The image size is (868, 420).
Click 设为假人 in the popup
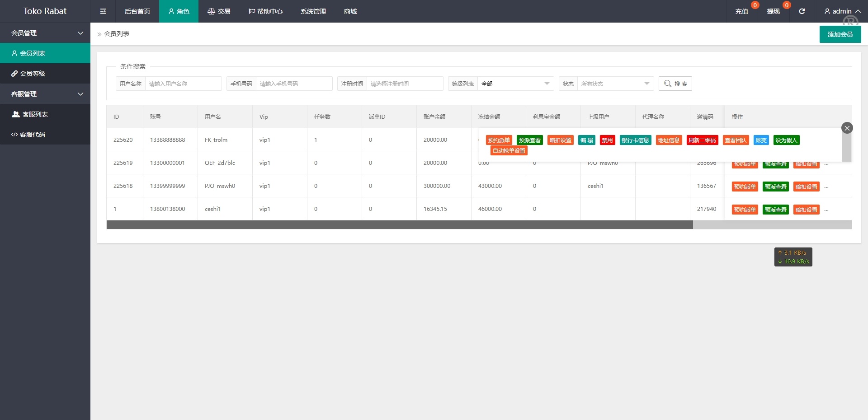point(786,140)
